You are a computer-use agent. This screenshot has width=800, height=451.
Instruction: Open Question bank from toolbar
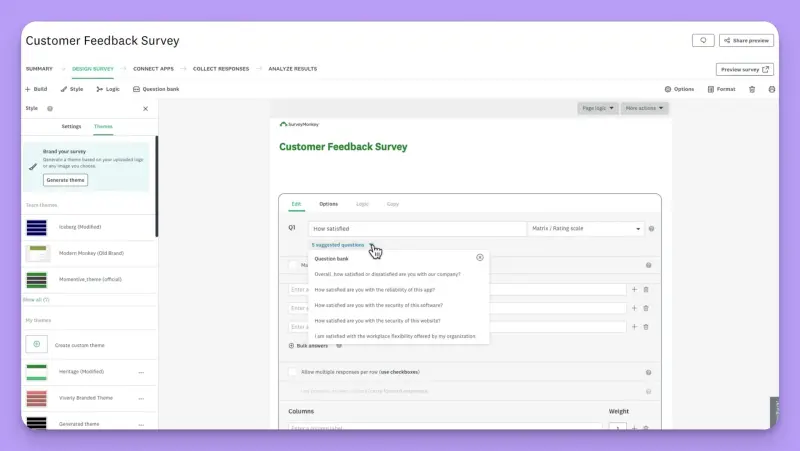coord(156,89)
